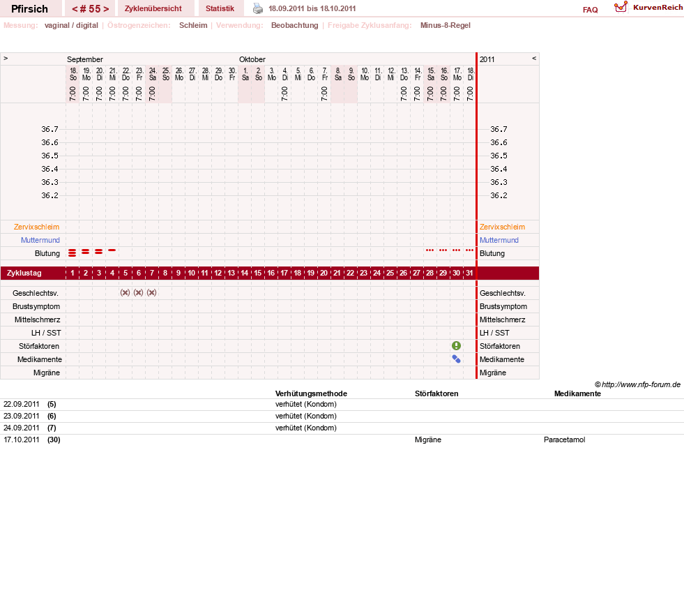Expand chart with the left '>' arrow

click(x=6, y=58)
